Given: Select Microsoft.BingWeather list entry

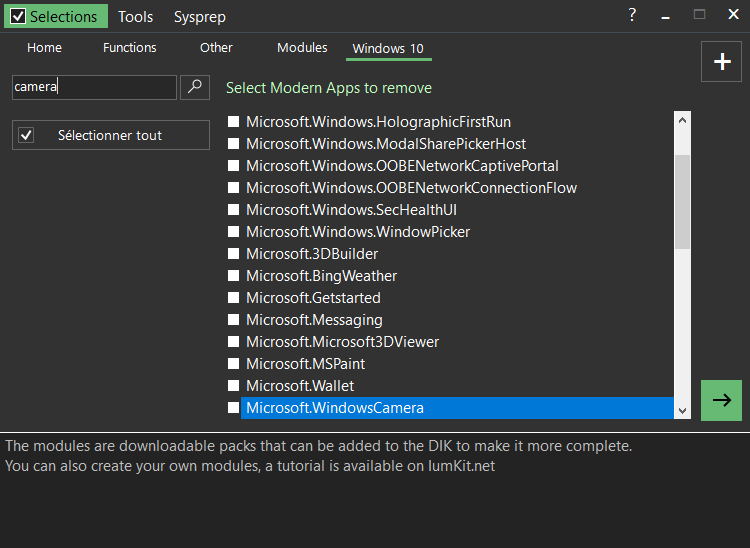Looking at the screenshot, I should point(321,276).
